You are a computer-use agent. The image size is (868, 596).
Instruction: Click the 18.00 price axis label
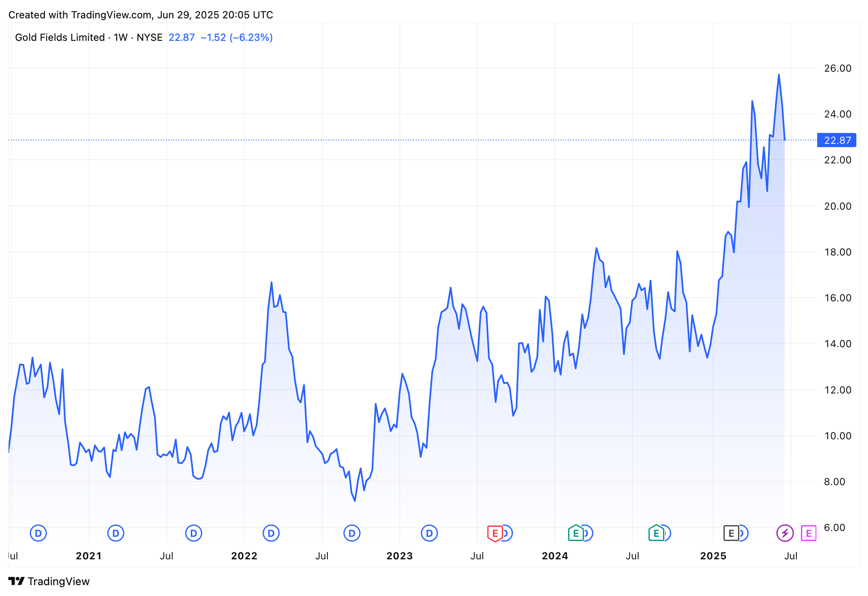(838, 252)
